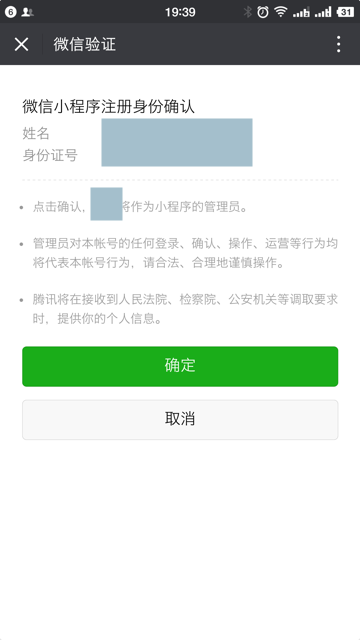The image size is (360, 640).
Task: Tap the 管理员对本帐号 notice paragraph
Action: (x=185, y=253)
